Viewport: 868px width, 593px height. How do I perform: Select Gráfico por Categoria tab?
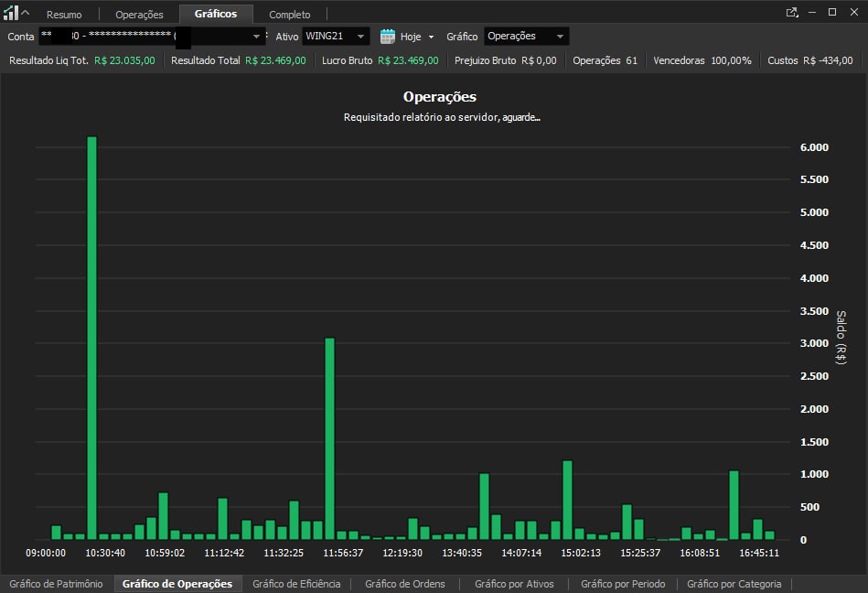click(x=734, y=584)
